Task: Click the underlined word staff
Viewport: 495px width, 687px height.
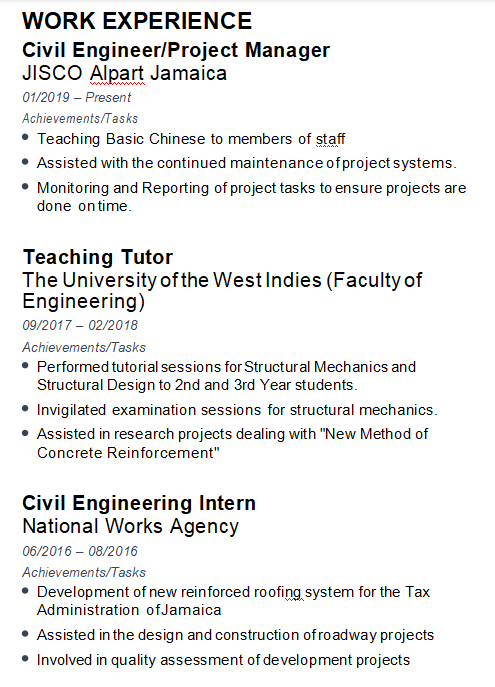Action: point(331,139)
